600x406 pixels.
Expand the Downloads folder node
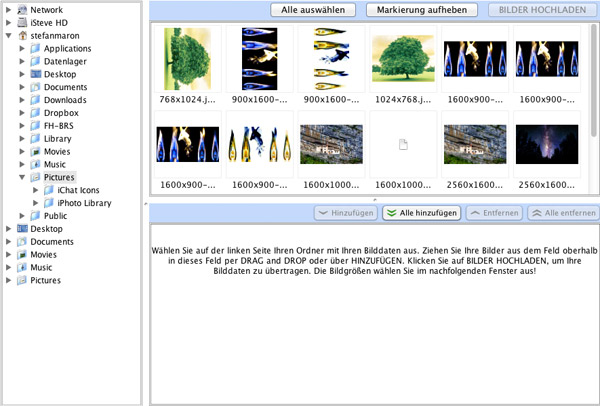point(22,100)
